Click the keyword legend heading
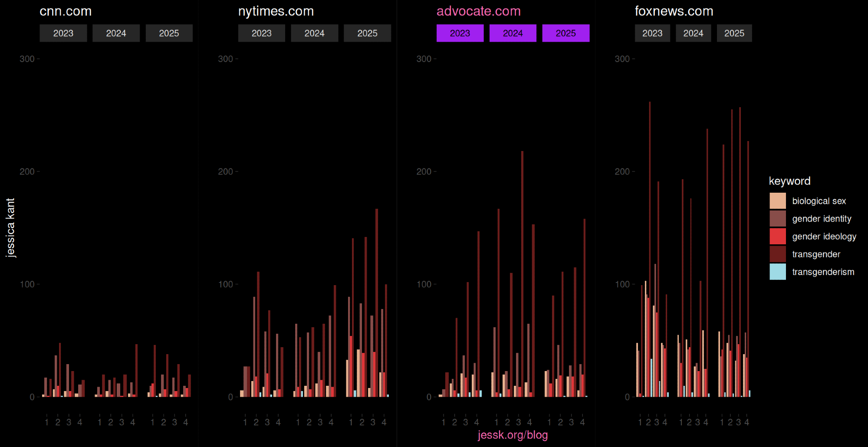The width and height of the screenshot is (868, 447). coord(789,181)
